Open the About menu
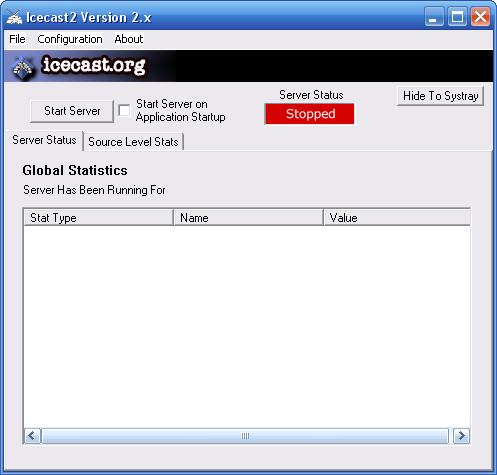 (x=129, y=39)
